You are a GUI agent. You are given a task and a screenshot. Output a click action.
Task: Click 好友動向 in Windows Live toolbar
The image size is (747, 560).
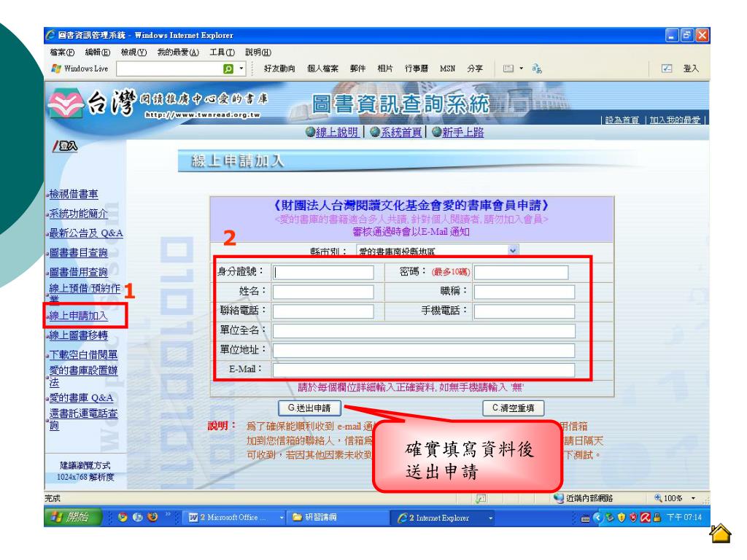coord(279,69)
